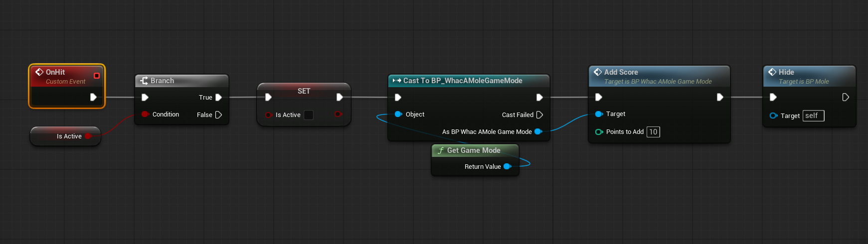
Task: Click the Branch False output pin
Action: coord(218,115)
